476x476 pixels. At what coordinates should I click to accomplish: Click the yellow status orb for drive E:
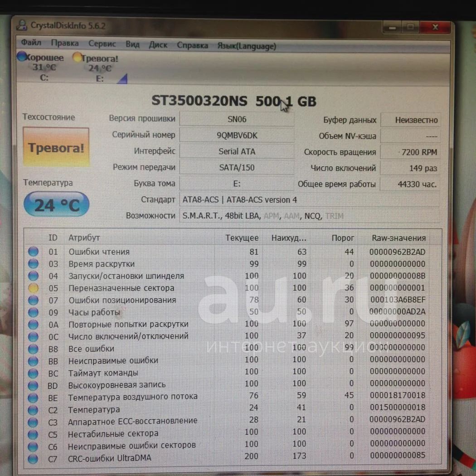(77, 57)
